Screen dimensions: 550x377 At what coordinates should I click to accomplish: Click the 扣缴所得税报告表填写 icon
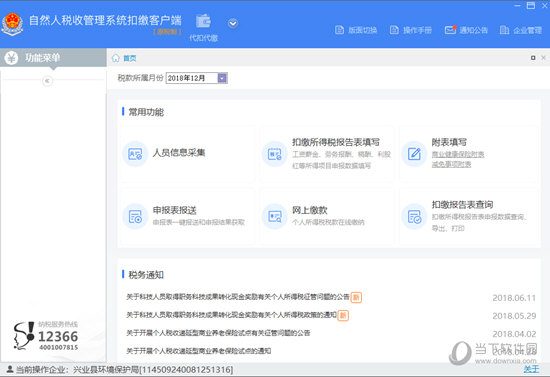(275, 154)
